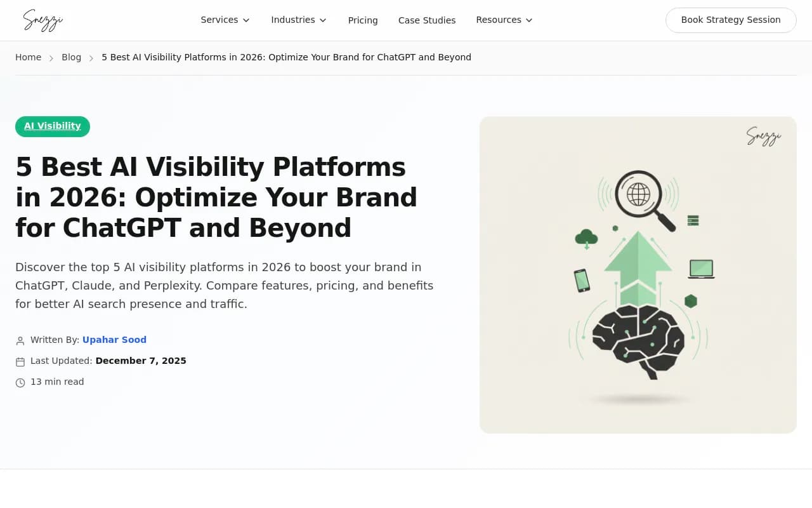Click the person icon beside Written By

click(20, 340)
